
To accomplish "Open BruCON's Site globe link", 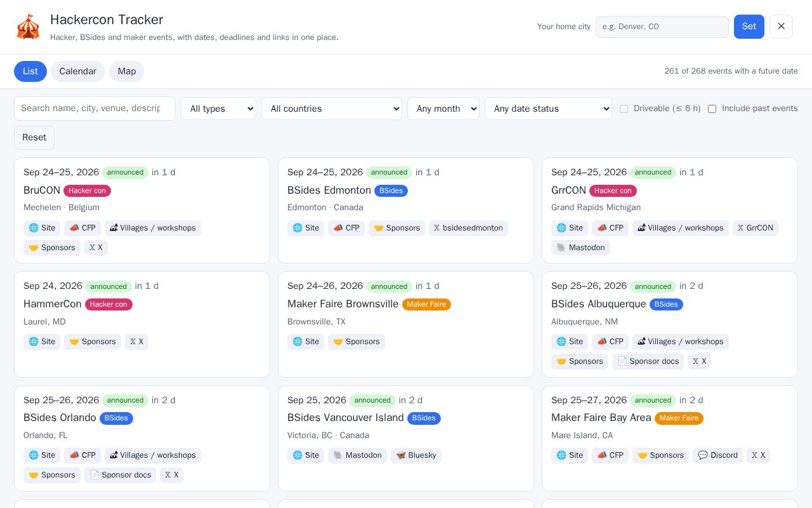I will tap(42, 228).
